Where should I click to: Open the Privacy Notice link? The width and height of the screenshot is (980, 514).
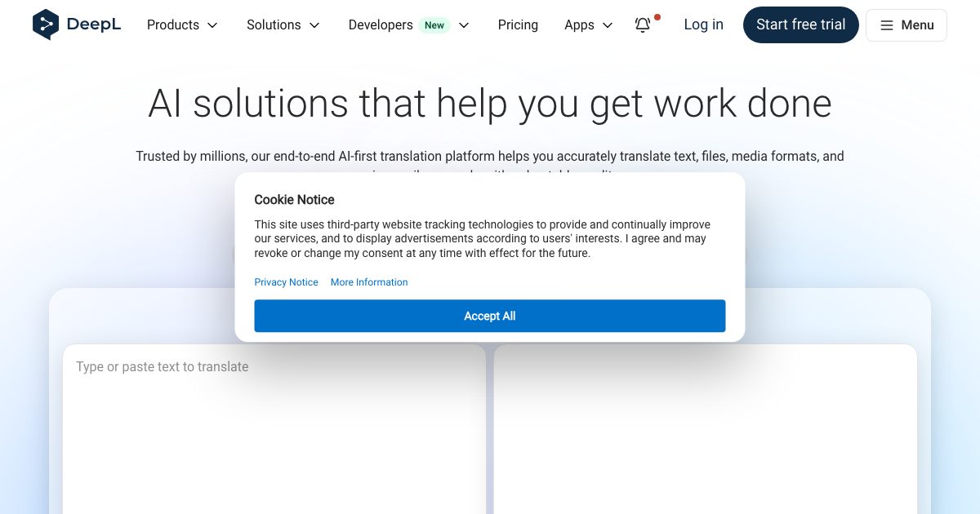pos(286,282)
